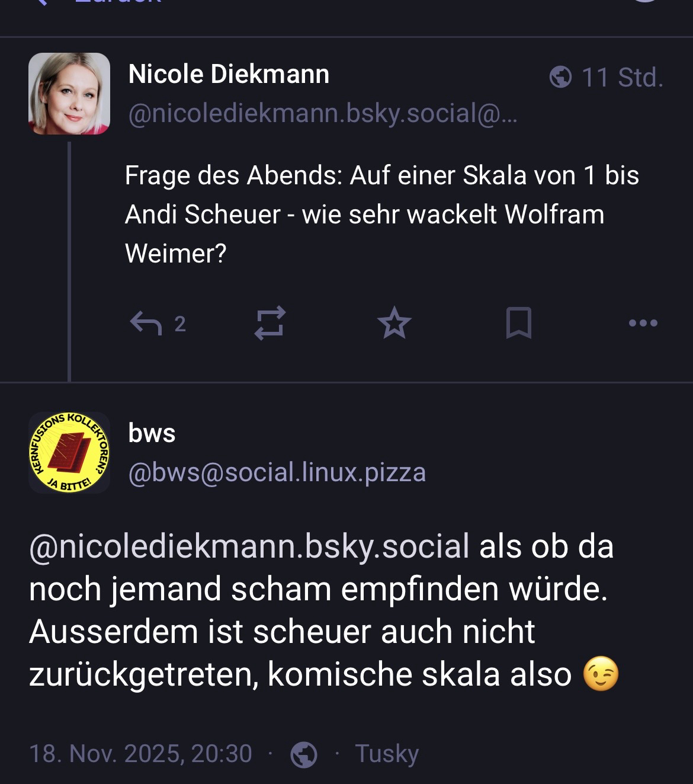The height and width of the screenshot is (784, 693).
Task: Reply to Nicole Diekmann's post
Action: click(x=146, y=324)
